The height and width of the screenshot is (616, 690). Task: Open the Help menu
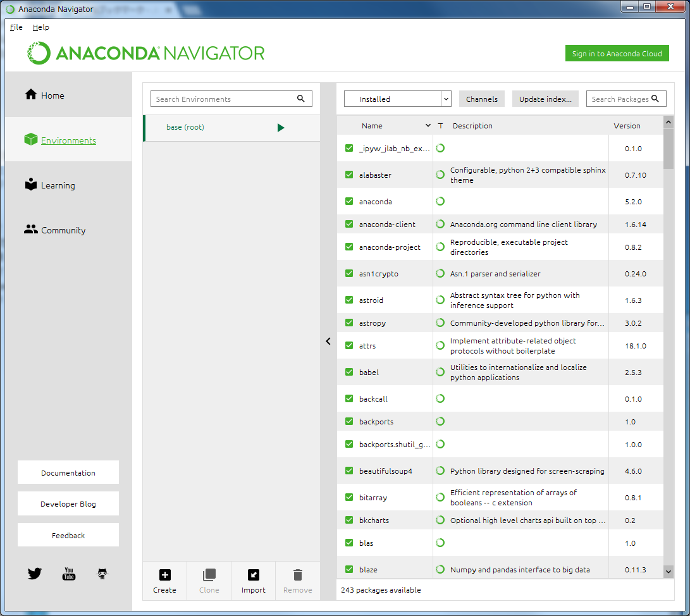point(41,27)
